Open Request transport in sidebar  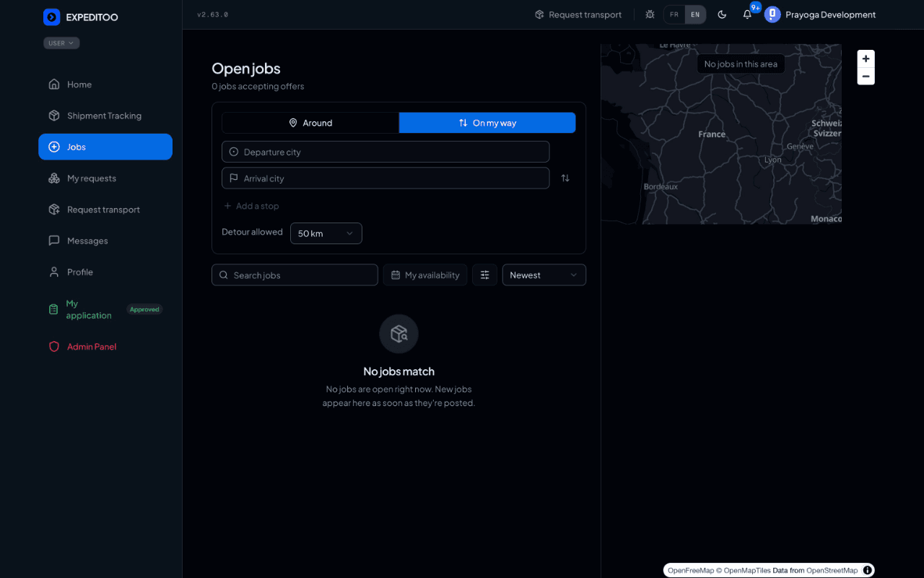pyautogui.click(x=105, y=210)
